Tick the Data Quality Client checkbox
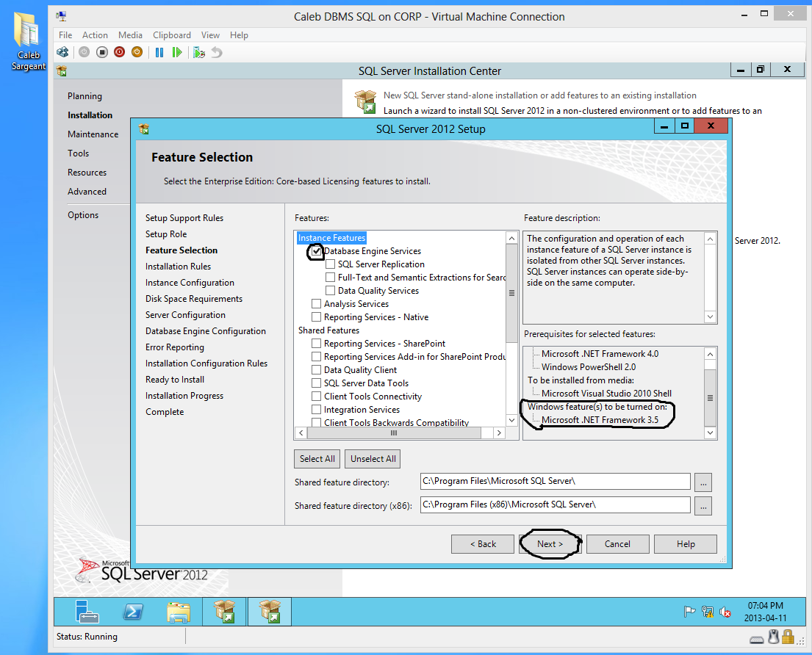 click(x=317, y=370)
